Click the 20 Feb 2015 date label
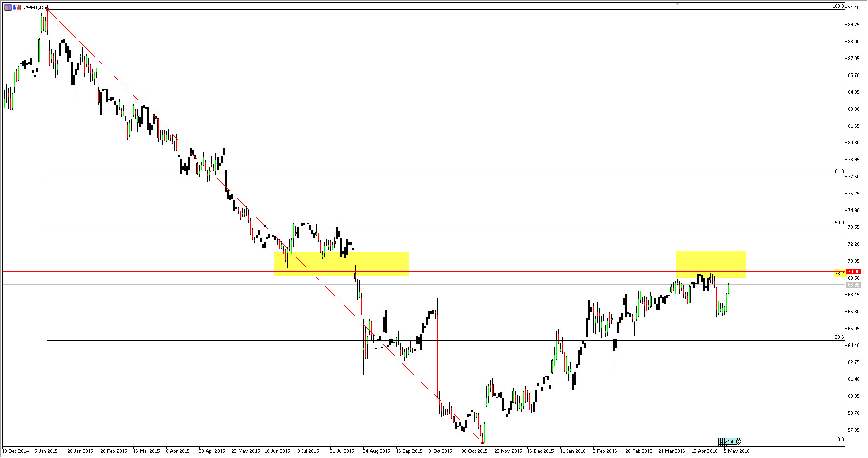This screenshot has width=868, height=458. pos(113,451)
